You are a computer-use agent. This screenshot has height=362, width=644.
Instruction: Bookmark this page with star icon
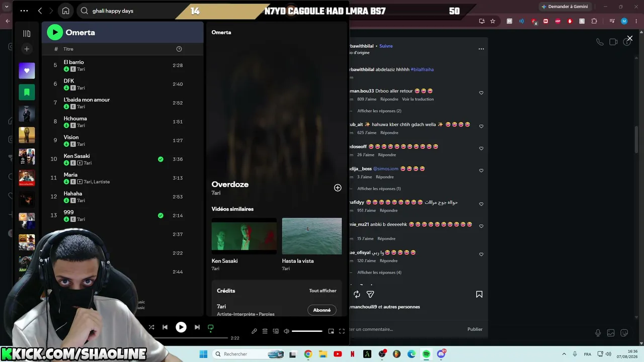[493, 21]
